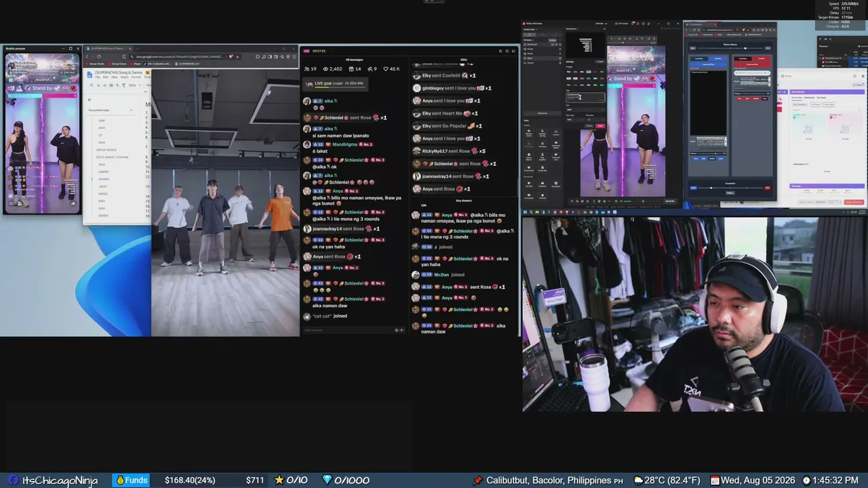Click the Google Docs home logo

pos(89,74)
